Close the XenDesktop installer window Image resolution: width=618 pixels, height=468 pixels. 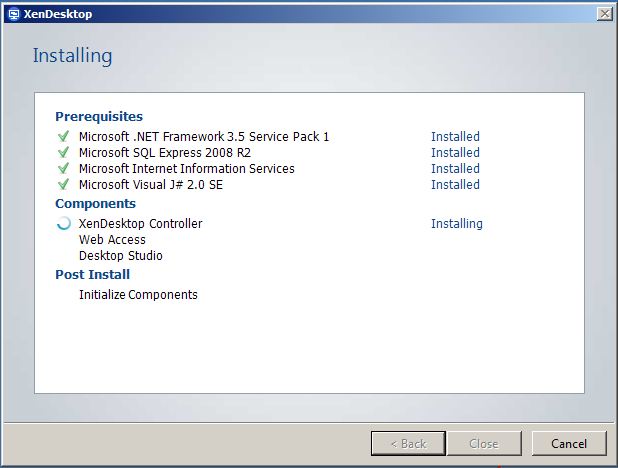point(605,14)
